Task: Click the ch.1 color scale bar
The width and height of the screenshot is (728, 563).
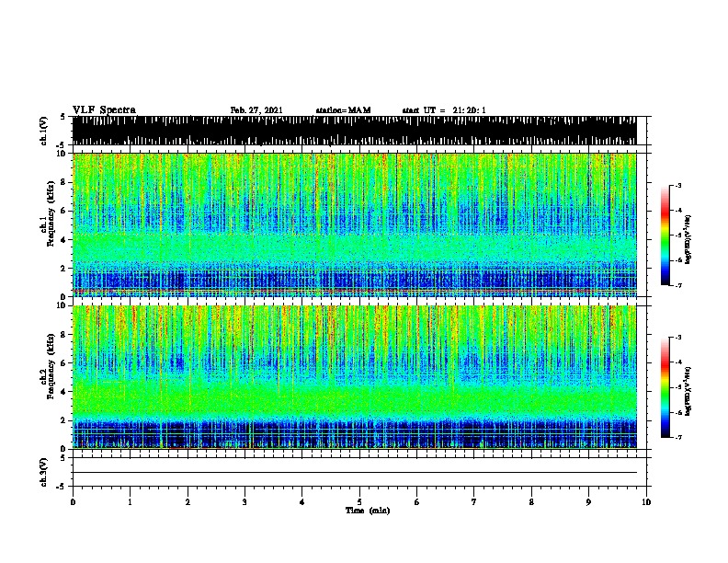Action: (x=665, y=236)
